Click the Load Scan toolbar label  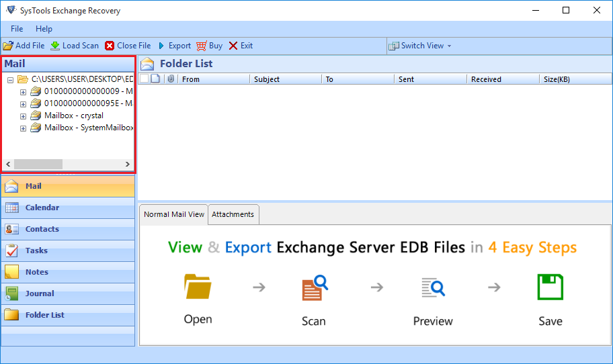81,46
